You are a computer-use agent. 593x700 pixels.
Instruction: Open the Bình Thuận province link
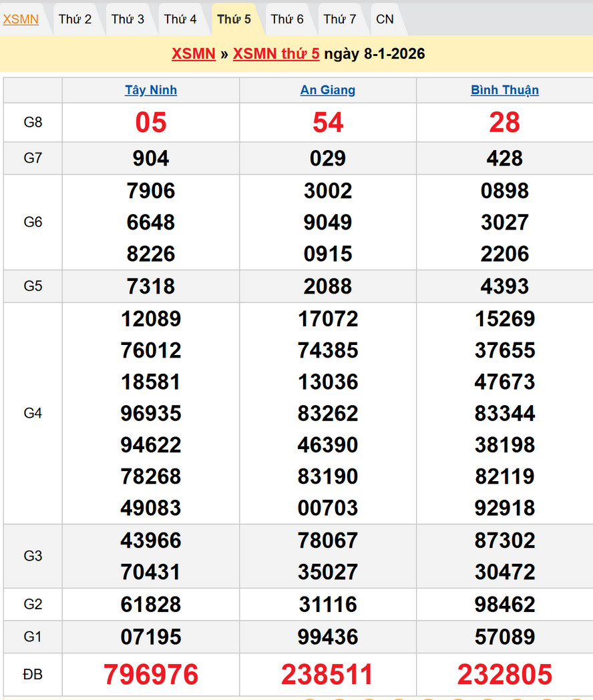(x=505, y=90)
